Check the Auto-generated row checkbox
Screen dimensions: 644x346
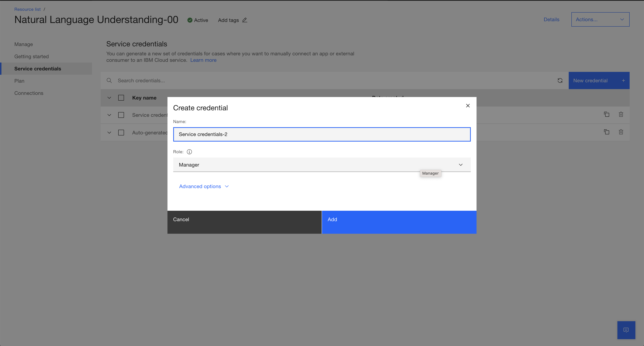[121, 133]
